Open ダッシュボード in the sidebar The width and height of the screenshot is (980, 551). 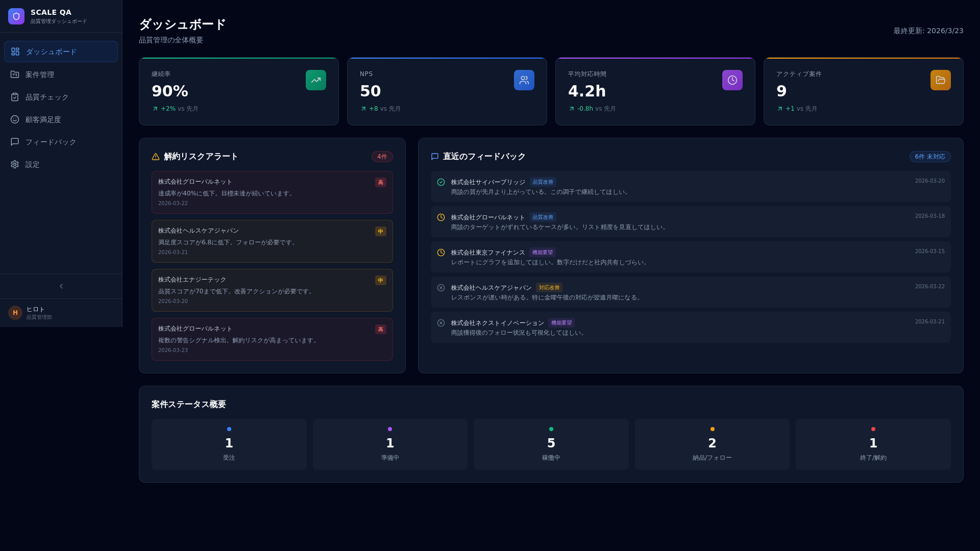[61, 52]
